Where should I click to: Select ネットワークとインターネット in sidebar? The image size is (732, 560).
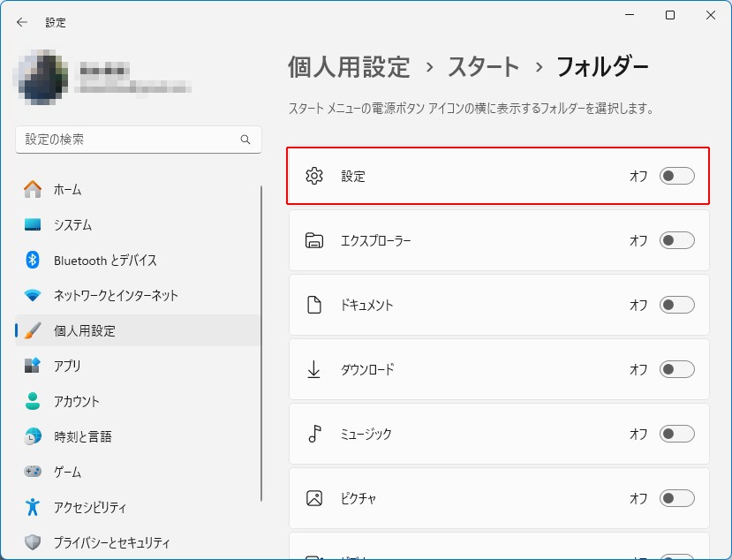[x=138, y=295]
